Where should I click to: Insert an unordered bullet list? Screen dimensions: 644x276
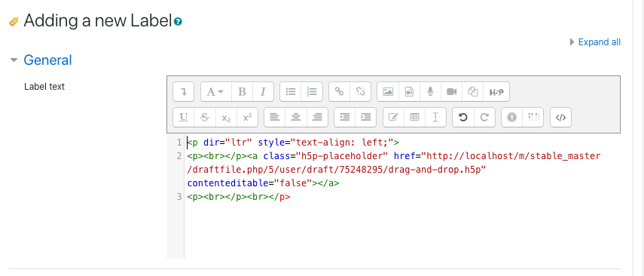(291, 91)
